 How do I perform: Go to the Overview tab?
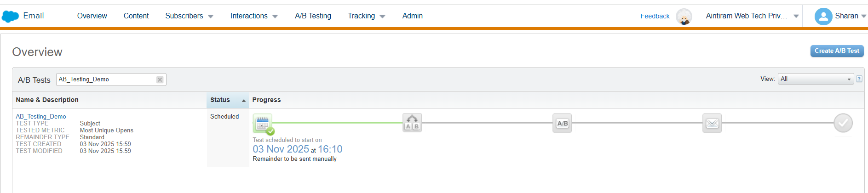tap(92, 16)
